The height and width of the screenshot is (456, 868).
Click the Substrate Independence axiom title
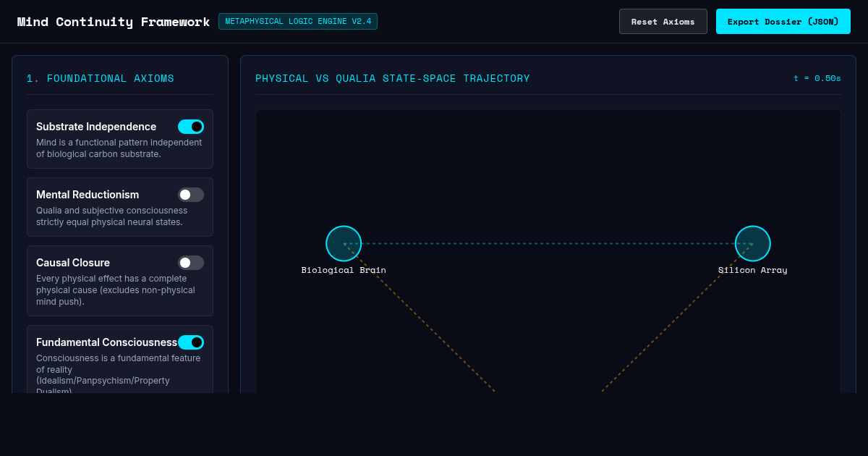tap(96, 127)
